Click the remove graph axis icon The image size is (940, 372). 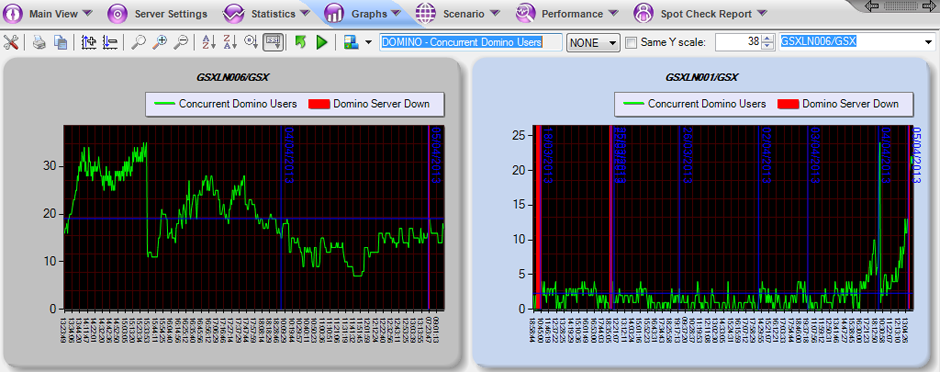[110, 42]
